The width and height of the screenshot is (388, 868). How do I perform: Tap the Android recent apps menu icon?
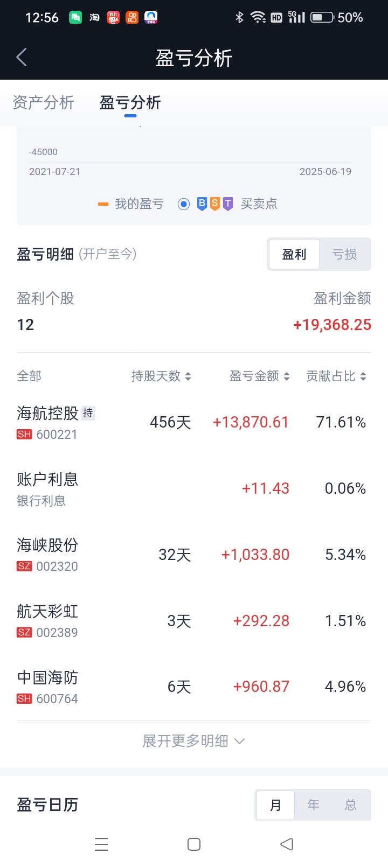(x=101, y=844)
